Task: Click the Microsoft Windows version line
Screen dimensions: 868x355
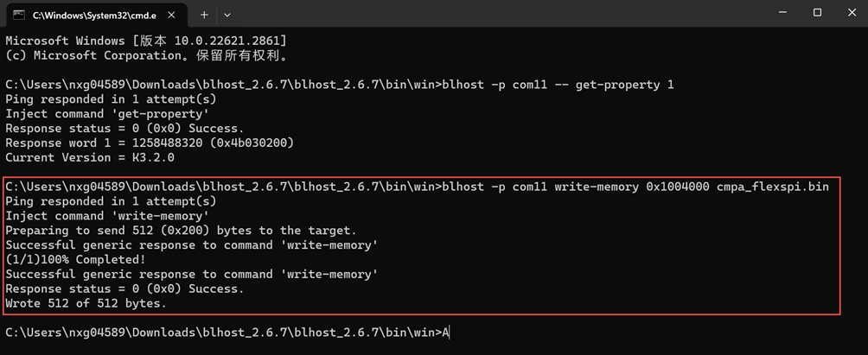Action: (x=146, y=41)
